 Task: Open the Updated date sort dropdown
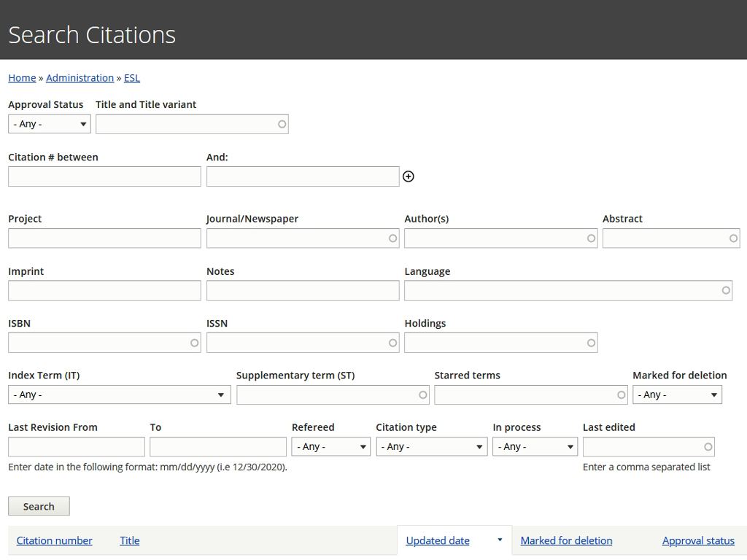pyautogui.click(x=498, y=540)
